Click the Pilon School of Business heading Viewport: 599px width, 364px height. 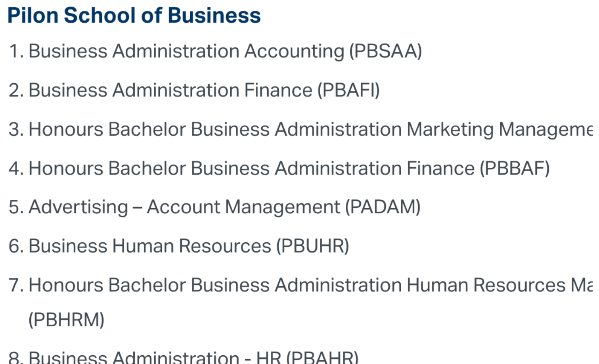click(x=134, y=15)
